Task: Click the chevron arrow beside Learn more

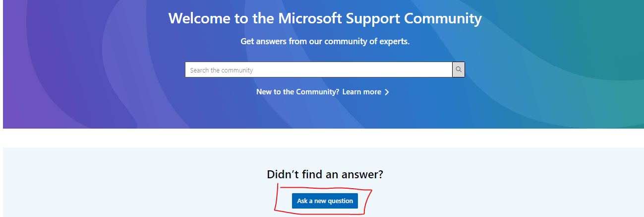Action: tap(387, 92)
